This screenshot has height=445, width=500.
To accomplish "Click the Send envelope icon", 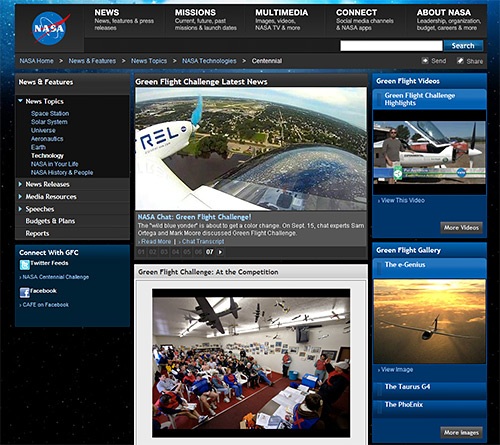I will pyautogui.click(x=425, y=61).
